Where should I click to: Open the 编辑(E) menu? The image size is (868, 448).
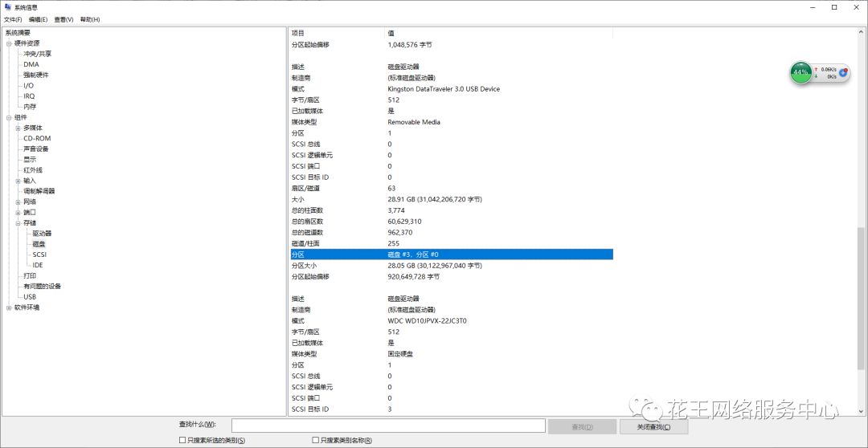pyautogui.click(x=39, y=19)
